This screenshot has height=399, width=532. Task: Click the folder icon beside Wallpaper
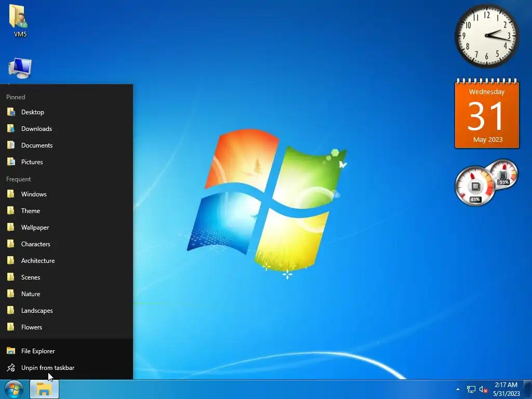coord(11,228)
